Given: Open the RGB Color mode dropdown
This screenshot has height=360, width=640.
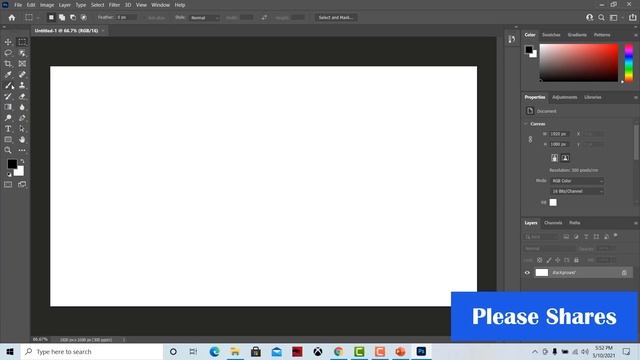Looking at the screenshot, I should (577, 181).
